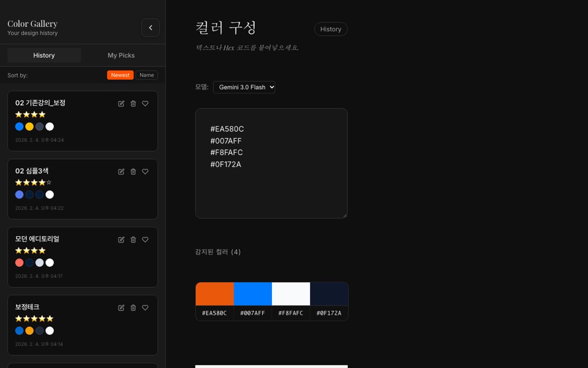Viewport: 588px width, 368px height.
Task: Select the #EA580C orange swatch
Action: click(214, 294)
